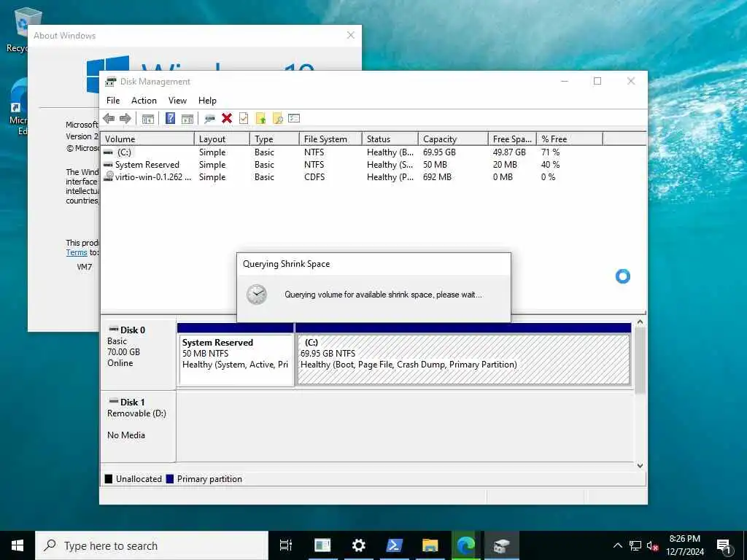
Task: Click the disk pane scrollbar down arrow
Action: point(640,466)
